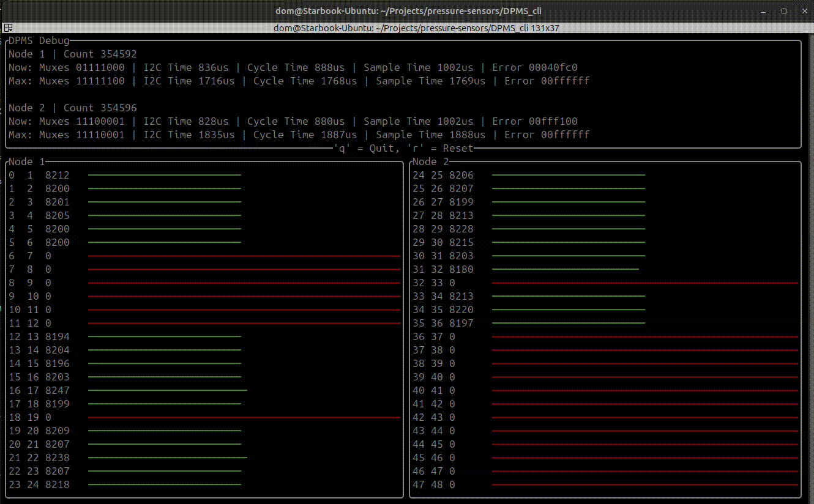Click the "DPMS Debug" panel title
Screen dimensions: 814x504
(x=39, y=40)
